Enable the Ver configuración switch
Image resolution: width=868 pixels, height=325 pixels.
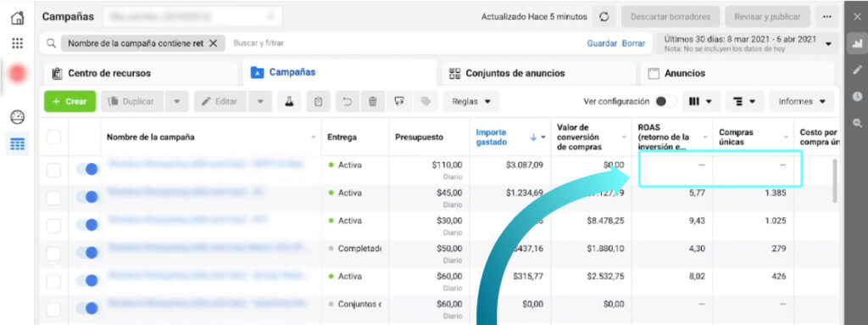tap(665, 102)
